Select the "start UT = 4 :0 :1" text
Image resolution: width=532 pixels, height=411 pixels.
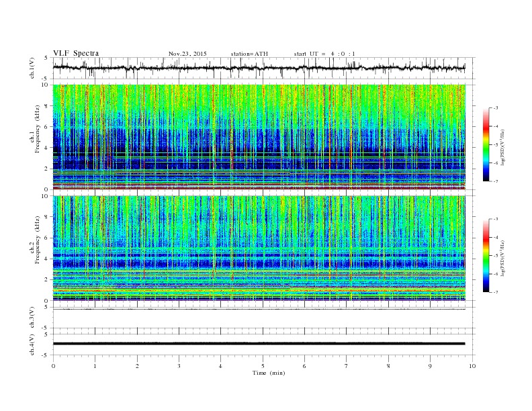[324, 54]
